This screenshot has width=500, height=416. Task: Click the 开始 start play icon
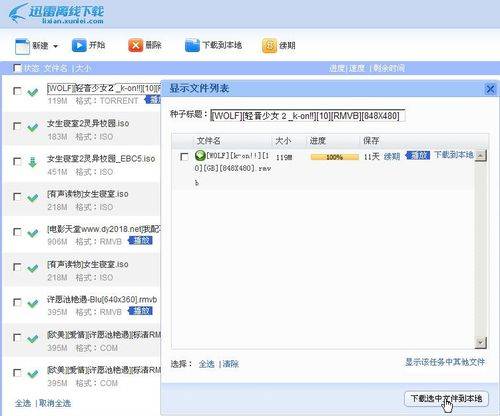[79, 45]
